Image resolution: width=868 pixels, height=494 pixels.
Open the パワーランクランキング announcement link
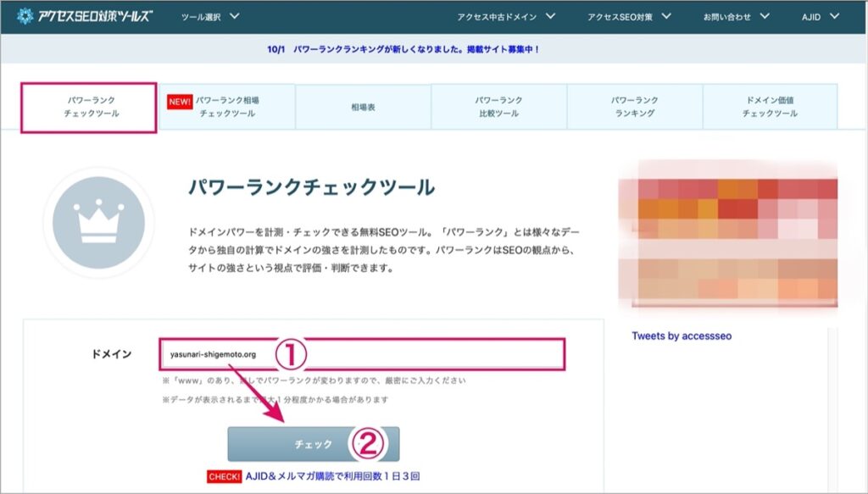[x=403, y=49]
